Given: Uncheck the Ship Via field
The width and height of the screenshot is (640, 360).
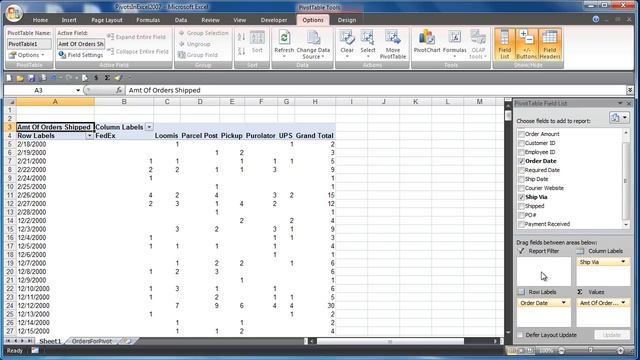Looking at the screenshot, I should 521,197.
